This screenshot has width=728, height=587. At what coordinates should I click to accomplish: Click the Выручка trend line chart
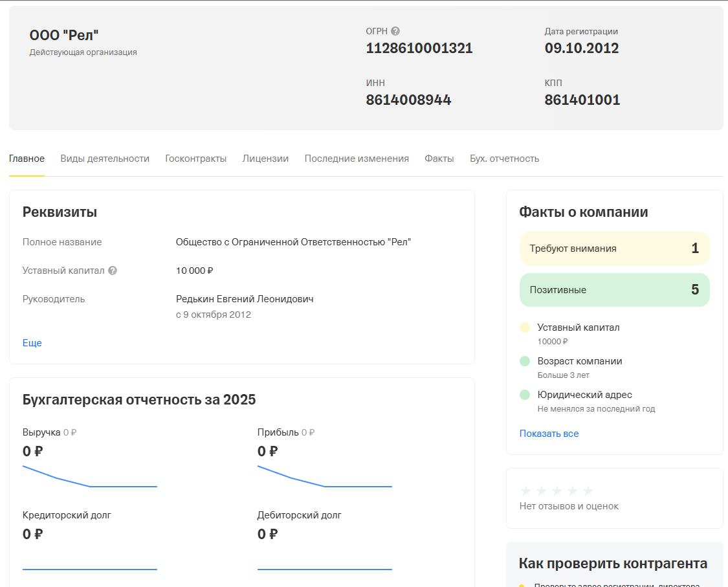click(89, 478)
